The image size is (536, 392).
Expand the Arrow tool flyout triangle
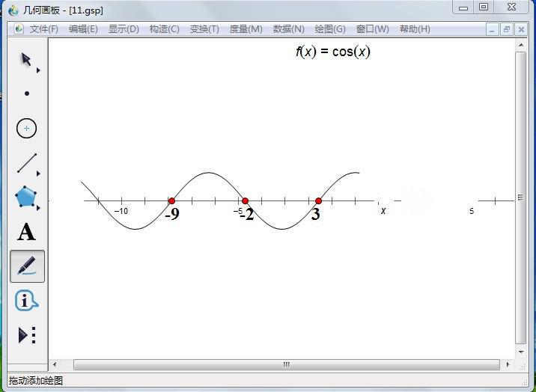point(38,70)
